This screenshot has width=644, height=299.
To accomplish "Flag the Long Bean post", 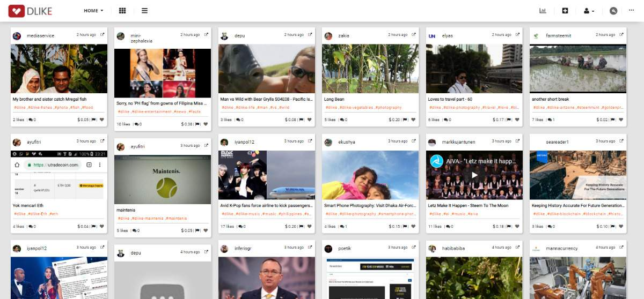I will click(x=406, y=120).
